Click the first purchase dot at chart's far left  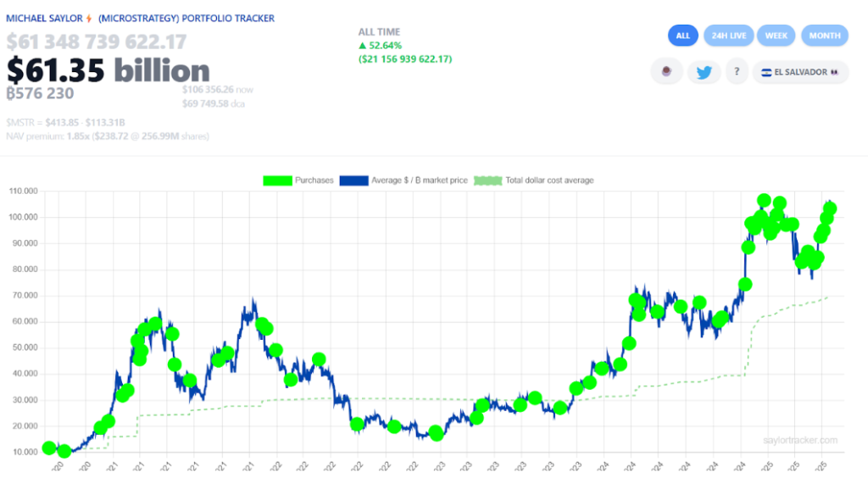click(x=48, y=447)
